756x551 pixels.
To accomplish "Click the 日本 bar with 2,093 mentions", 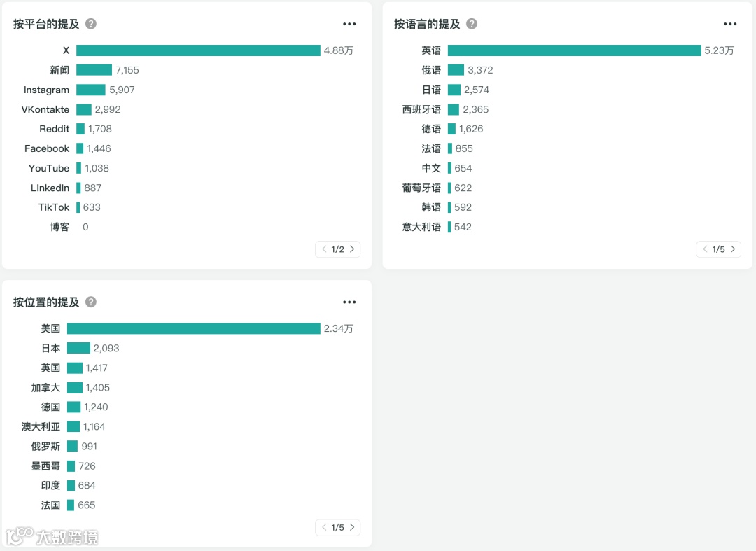I will click(78, 348).
